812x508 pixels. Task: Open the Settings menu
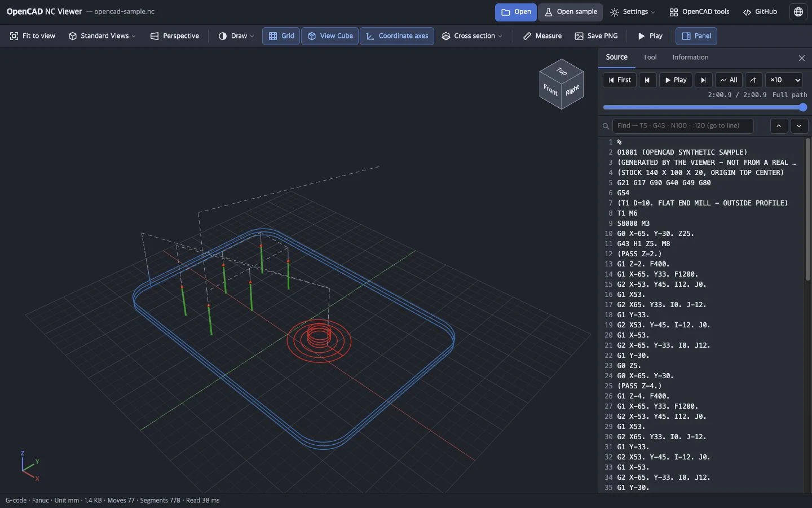click(633, 12)
